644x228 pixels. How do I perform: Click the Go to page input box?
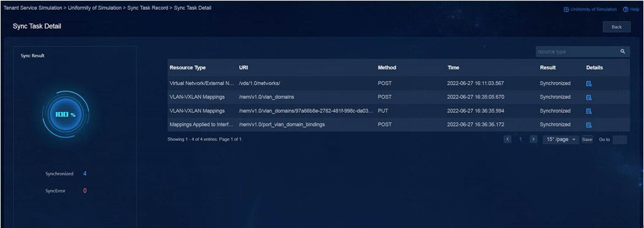[619, 140]
